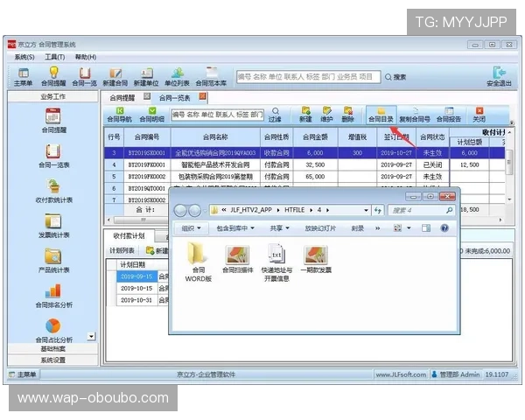This screenshot has width=525, height=420.
Task: Click the 合同目录 folder toolbar icon
Action: [x=380, y=115]
